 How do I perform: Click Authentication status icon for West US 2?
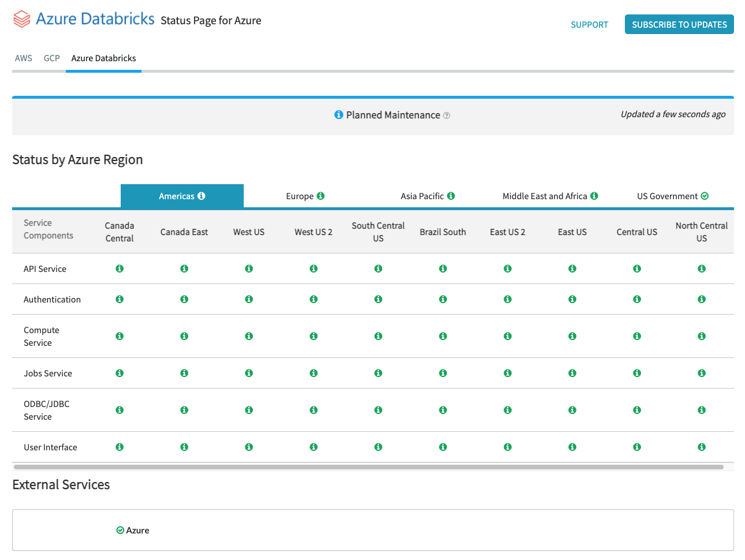tap(314, 299)
